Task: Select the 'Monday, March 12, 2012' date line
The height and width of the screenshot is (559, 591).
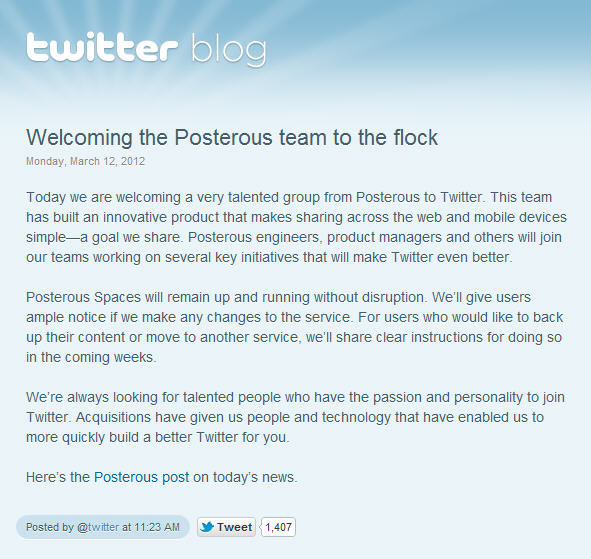Action: [86, 161]
